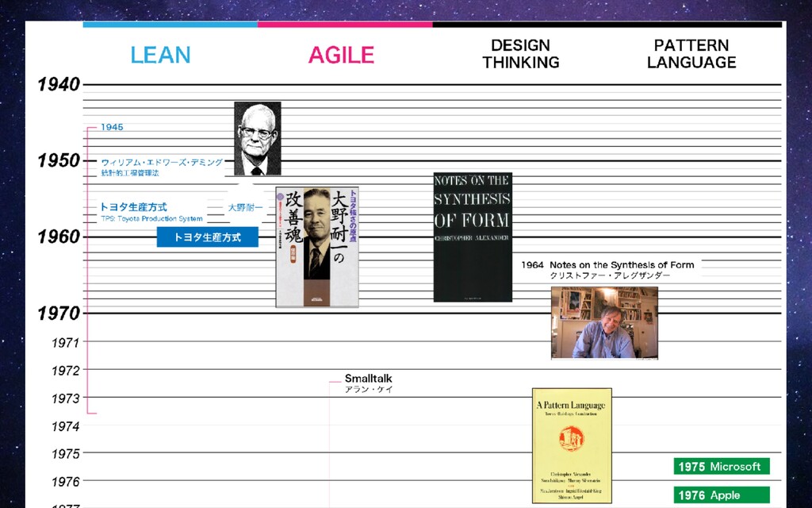Click the blue 1945 label
The image size is (812, 508).
(x=112, y=127)
